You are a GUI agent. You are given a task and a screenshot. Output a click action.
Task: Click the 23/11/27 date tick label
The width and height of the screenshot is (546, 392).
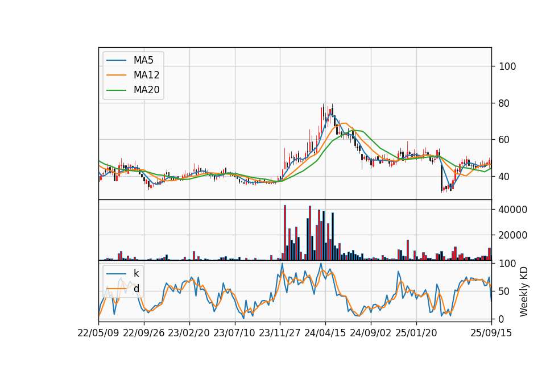click(x=280, y=333)
